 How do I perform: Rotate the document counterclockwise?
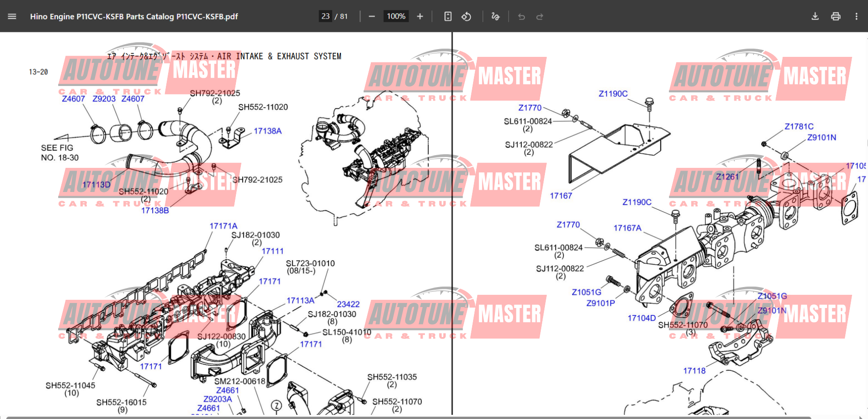point(467,16)
